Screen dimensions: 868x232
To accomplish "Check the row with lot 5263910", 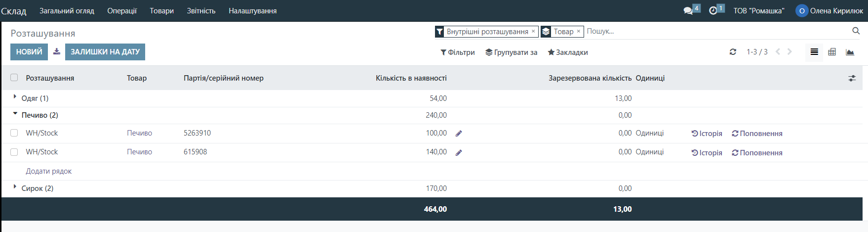I will (14, 133).
